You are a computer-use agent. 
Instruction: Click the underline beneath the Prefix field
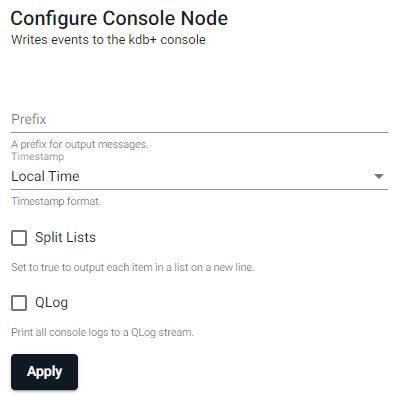199,133
